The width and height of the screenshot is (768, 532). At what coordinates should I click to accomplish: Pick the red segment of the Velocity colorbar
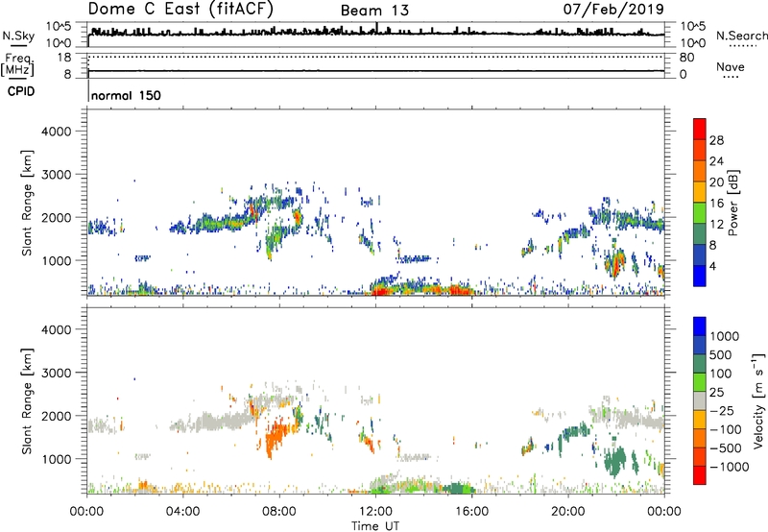pyautogui.click(x=700, y=475)
